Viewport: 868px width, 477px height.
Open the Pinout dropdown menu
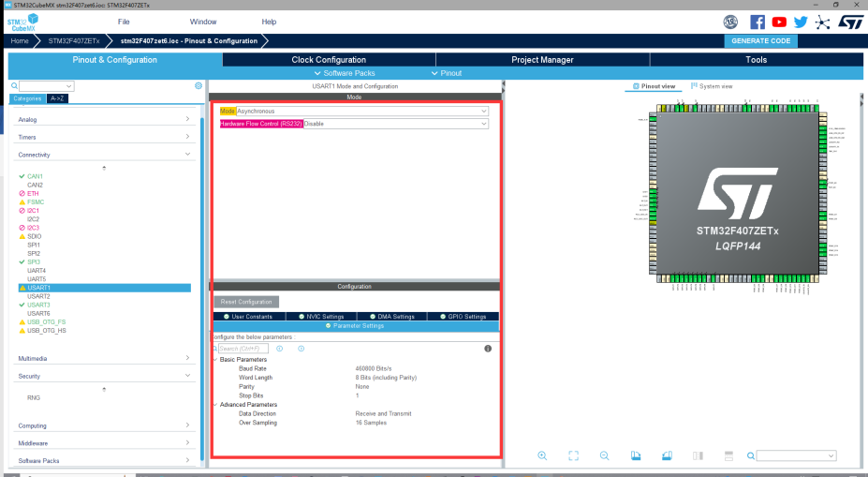click(x=447, y=73)
